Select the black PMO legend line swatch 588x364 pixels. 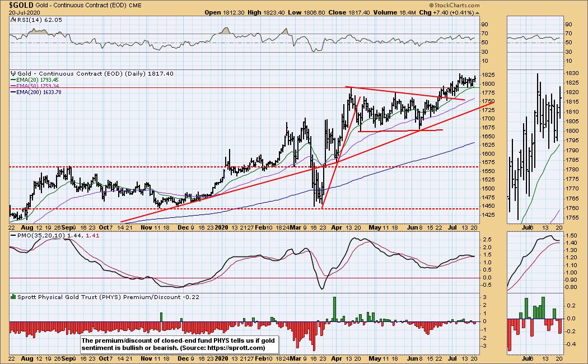pyautogui.click(x=13, y=235)
